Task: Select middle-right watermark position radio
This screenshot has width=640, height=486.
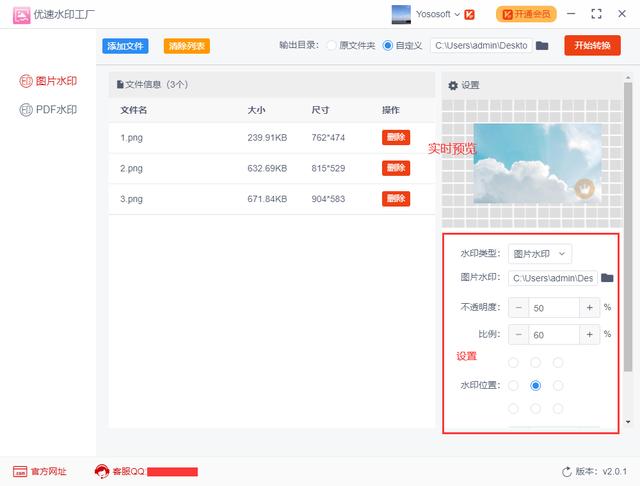Action: [558, 386]
